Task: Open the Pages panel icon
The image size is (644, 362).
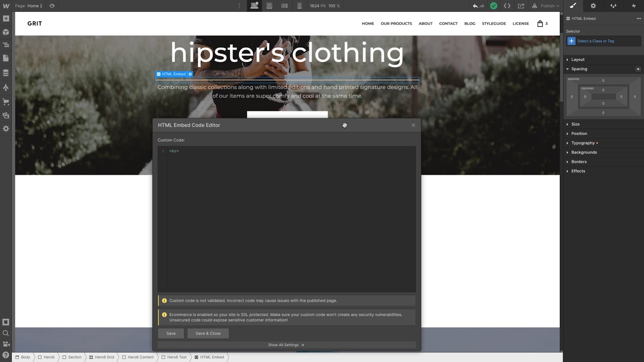Action: tap(6, 58)
